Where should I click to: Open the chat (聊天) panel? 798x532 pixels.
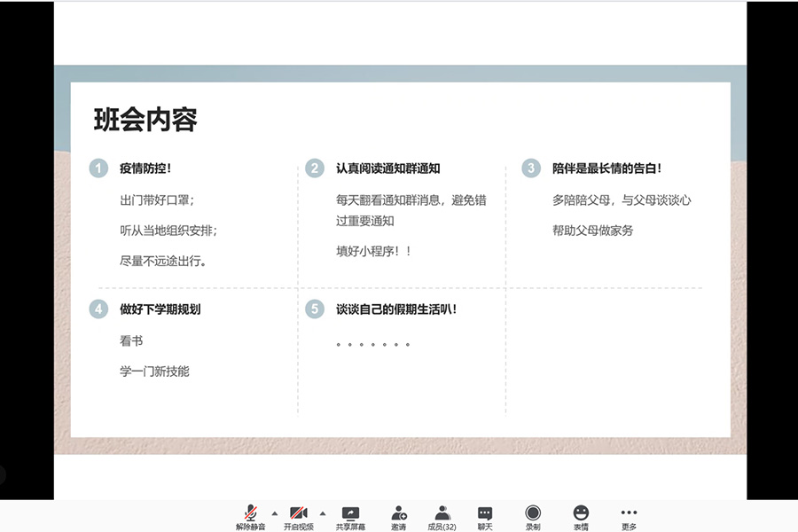[485, 517]
